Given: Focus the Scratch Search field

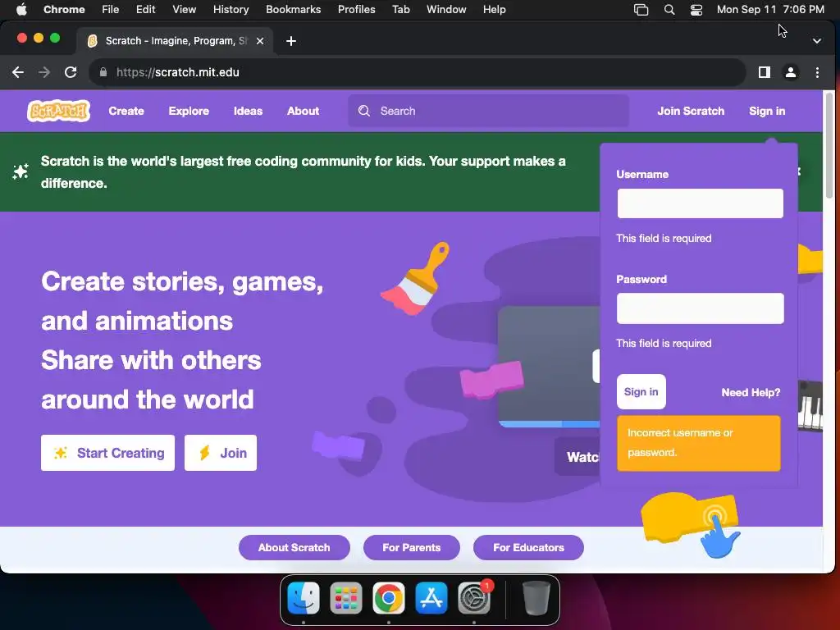Looking at the screenshot, I should click(x=489, y=111).
